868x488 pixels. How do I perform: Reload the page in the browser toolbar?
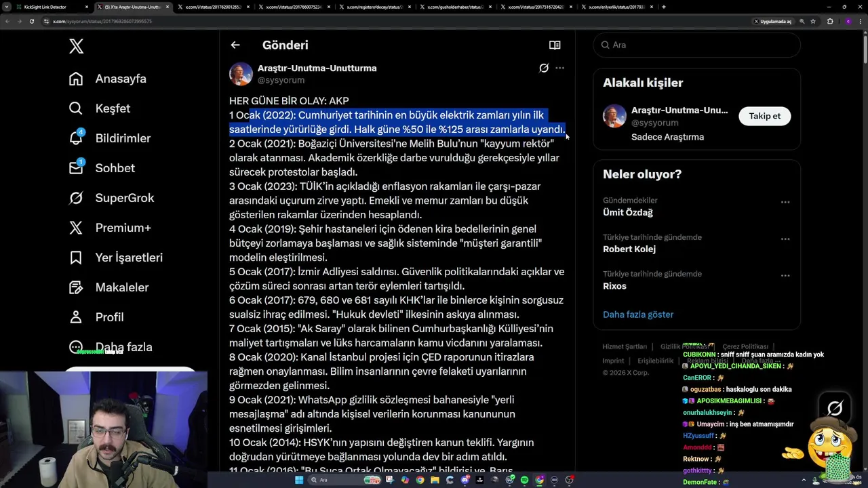[31, 21]
